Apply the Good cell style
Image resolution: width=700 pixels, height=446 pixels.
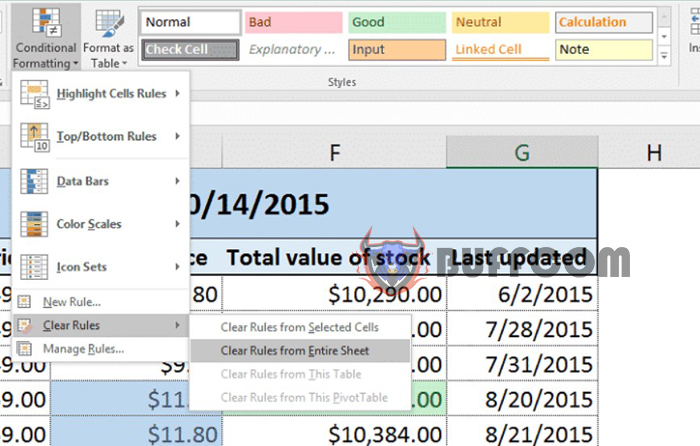397,22
